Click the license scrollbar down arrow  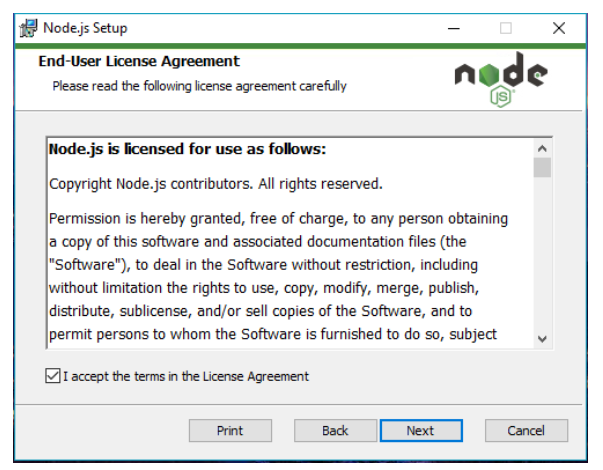(x=542, y=339)
